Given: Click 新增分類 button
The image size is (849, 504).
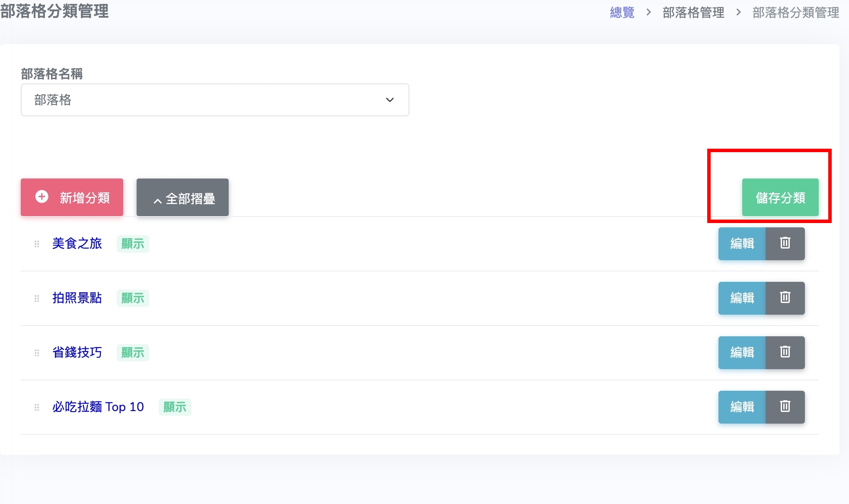Looking at the screenshot, I should [72, 198].
